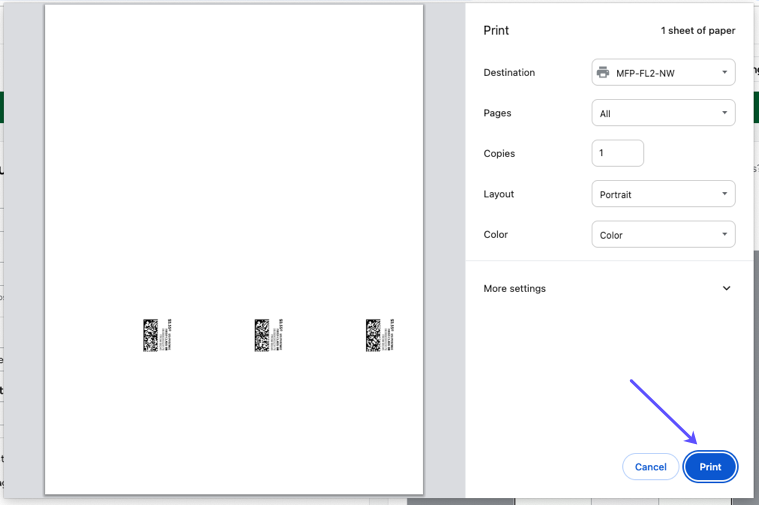Focus the Copies number field

pos(618,153)
